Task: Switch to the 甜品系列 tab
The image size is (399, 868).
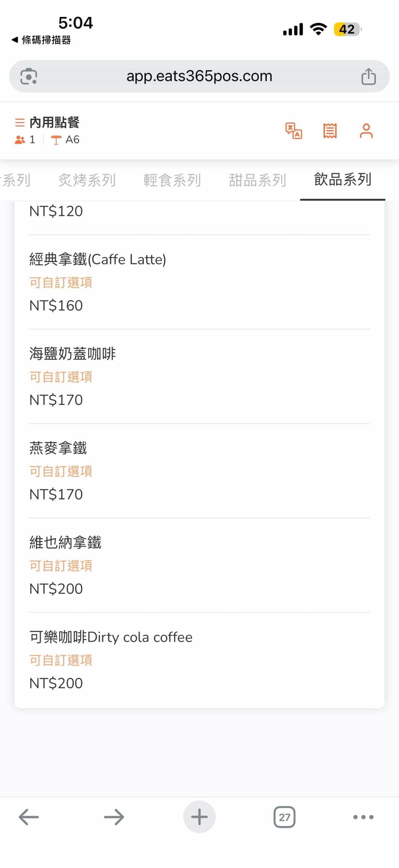Action: (x=257, y=180)
